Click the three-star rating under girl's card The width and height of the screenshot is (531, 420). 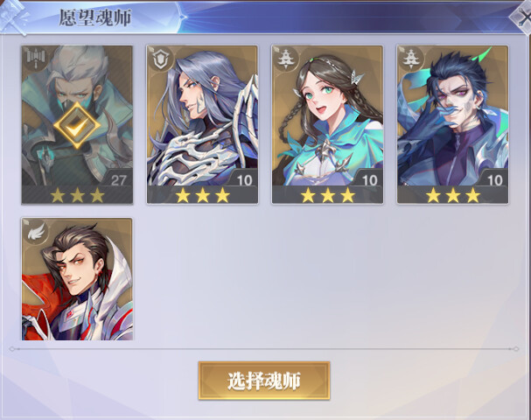point(328,195)
